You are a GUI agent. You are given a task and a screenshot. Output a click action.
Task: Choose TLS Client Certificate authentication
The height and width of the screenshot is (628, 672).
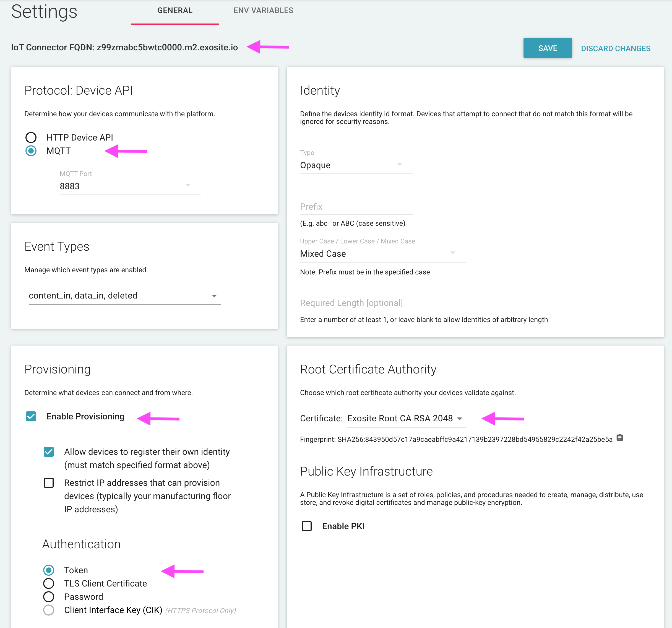point(49,583)
